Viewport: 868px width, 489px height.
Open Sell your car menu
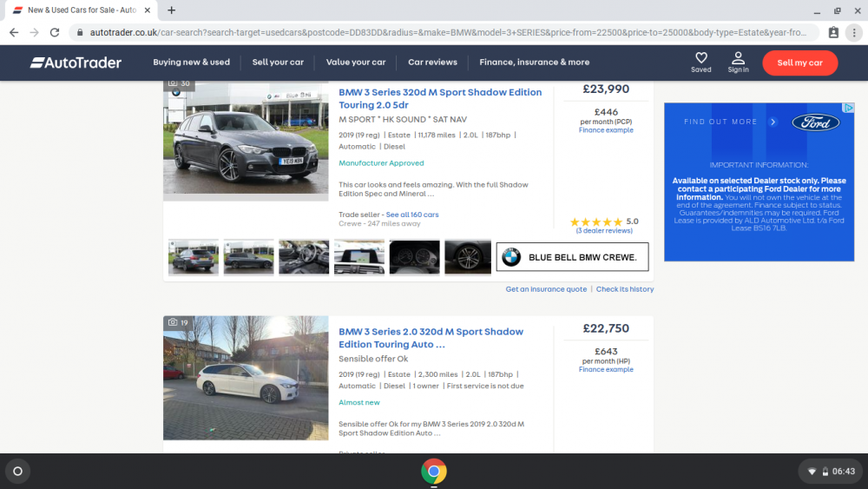(278, 62)
